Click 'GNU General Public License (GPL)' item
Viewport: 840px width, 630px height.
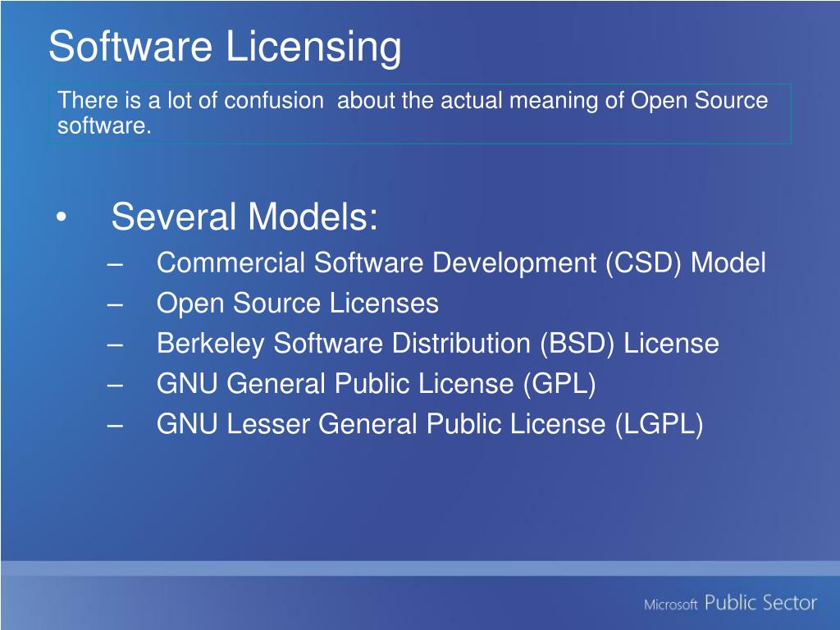[x=376, y=384]
